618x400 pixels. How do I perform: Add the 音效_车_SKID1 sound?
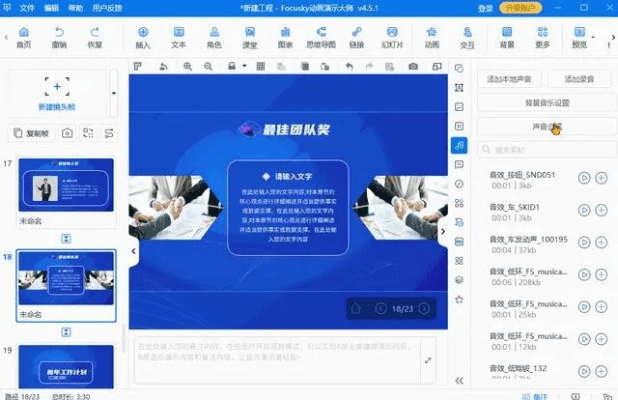(601, 210)
